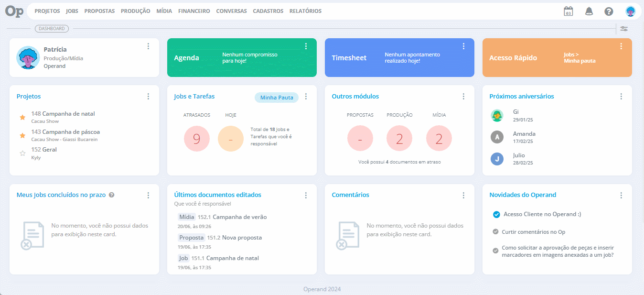Open options menu of Comentários card
This screenshot has height=295, width=644.
coord(463,196)
